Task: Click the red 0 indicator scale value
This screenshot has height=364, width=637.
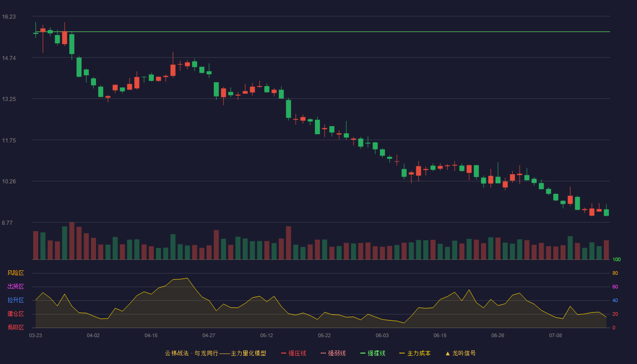Action: pos(614,328)
